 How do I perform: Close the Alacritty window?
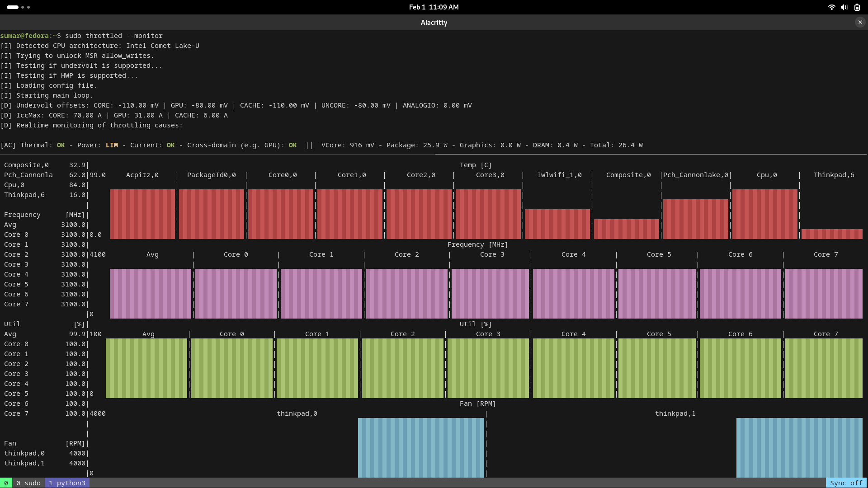click(x=860, y=22)
